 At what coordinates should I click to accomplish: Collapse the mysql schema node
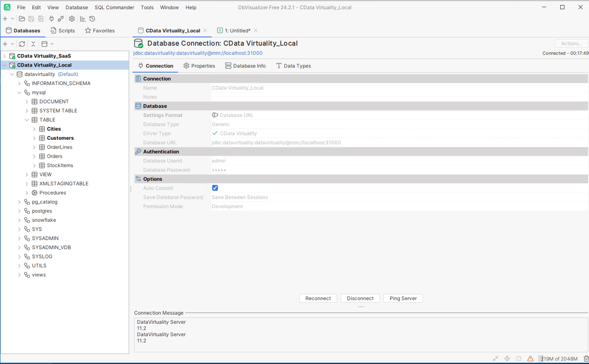click(x=20, y=92)
